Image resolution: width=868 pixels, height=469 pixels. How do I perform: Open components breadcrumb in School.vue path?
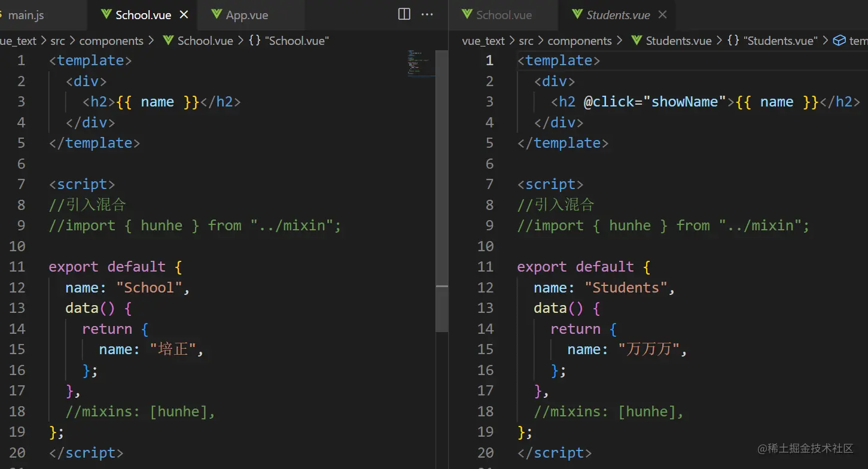pyautogui.click(x=111, y=41)
